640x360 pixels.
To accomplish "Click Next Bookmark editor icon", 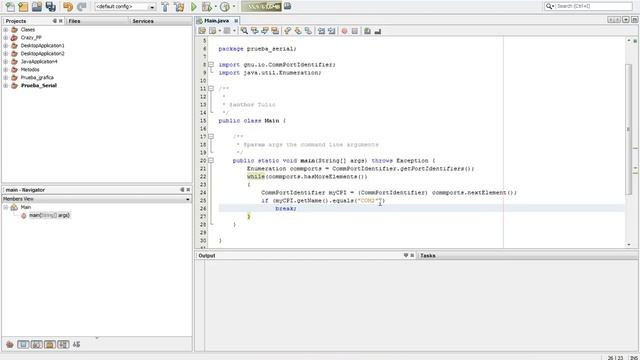I will tap(298, 31).
